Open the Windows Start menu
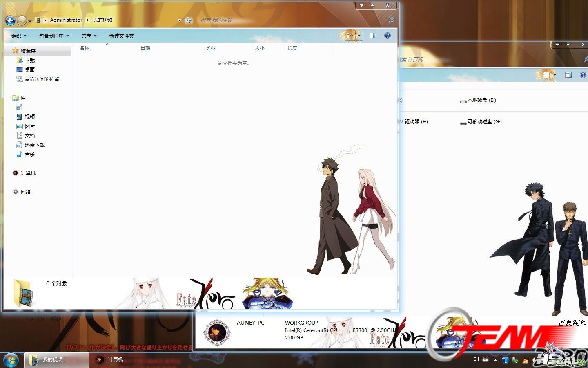588x368 pixels. pos(11,360)
